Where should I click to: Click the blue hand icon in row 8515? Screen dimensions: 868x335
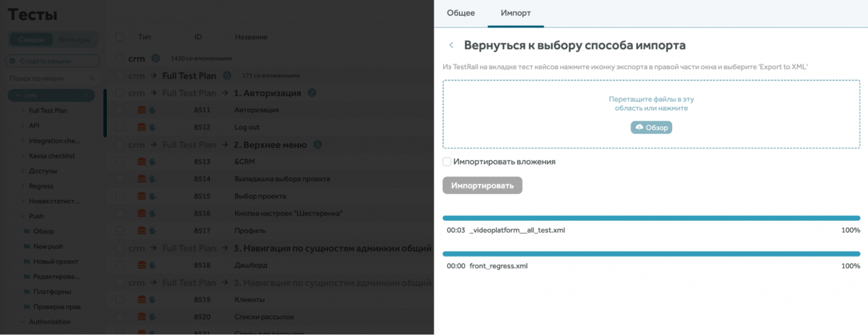pyautogui.click(x=152, y=196)
